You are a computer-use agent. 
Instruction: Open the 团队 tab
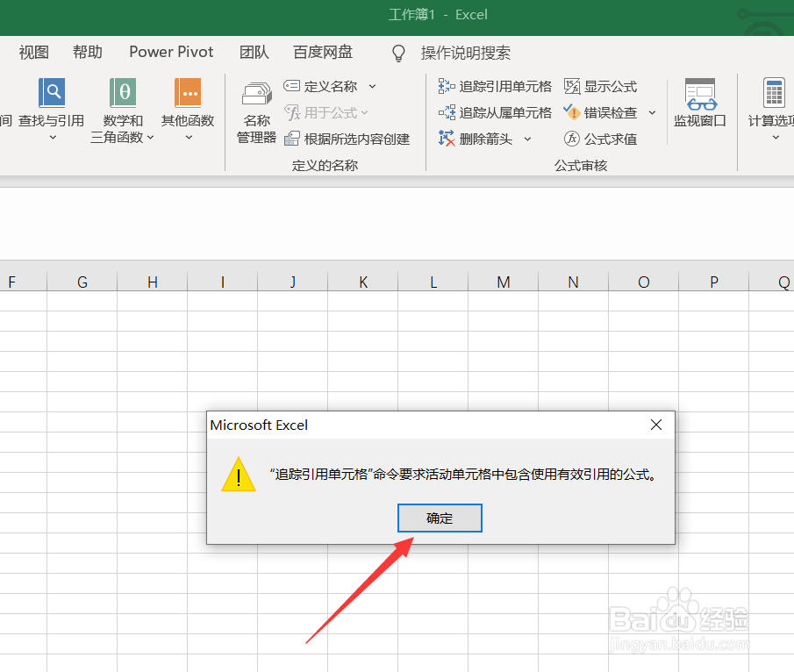[x=254, y=52]
